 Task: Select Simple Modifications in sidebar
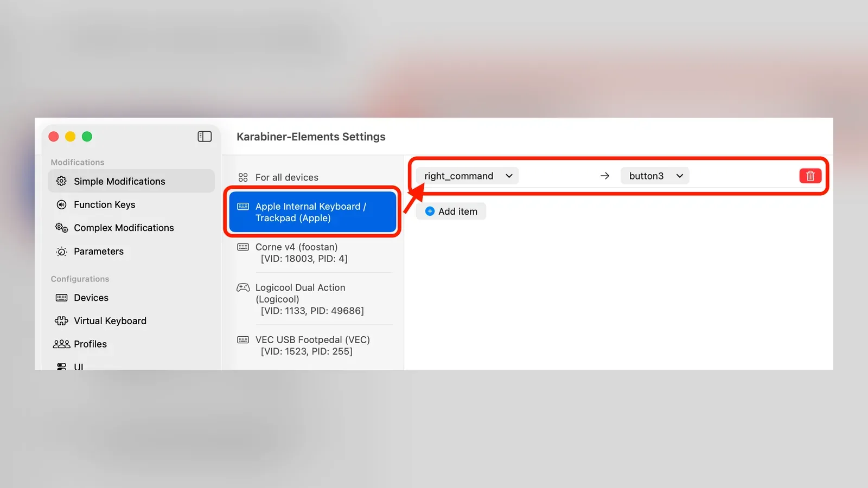(131, 181)
